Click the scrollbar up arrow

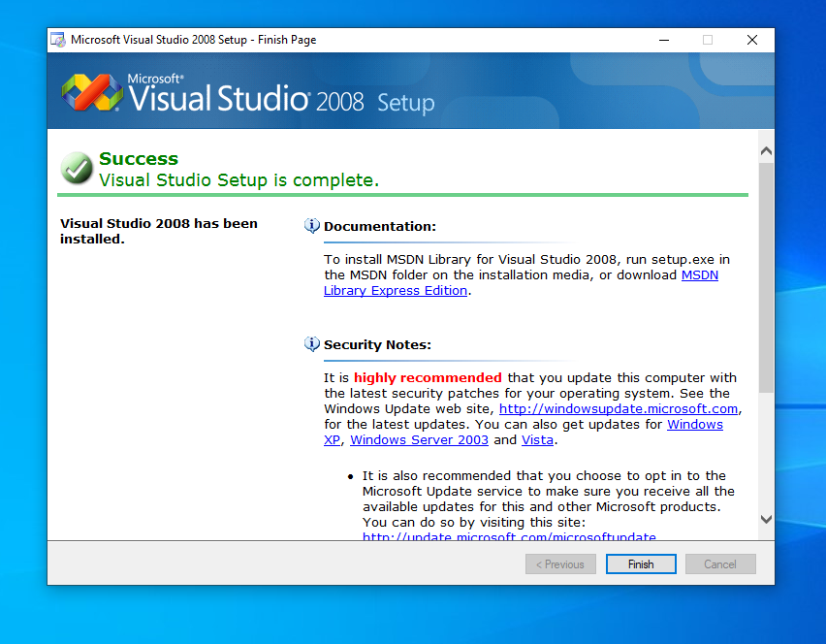[767, 151]
